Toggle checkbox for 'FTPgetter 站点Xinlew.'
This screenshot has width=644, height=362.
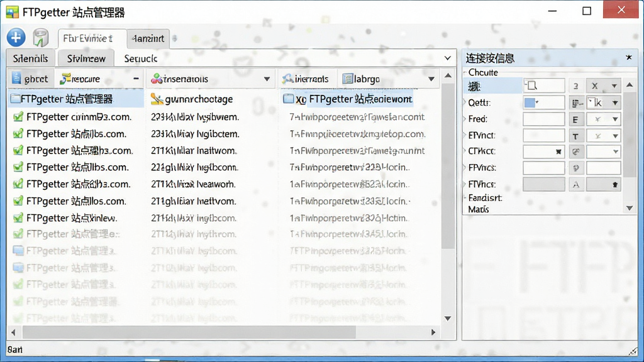pos(18,218)
